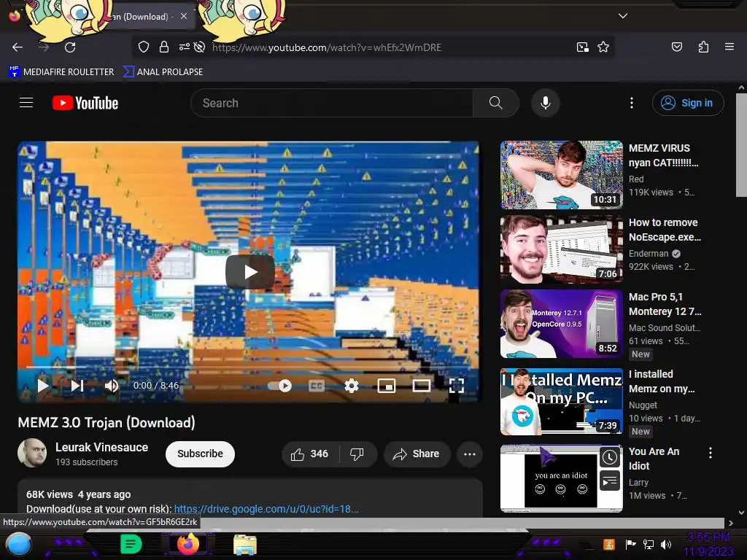Go to YouTube home via logo
Image resolution: width=747 pixels, height=560 pixels.
85,103
